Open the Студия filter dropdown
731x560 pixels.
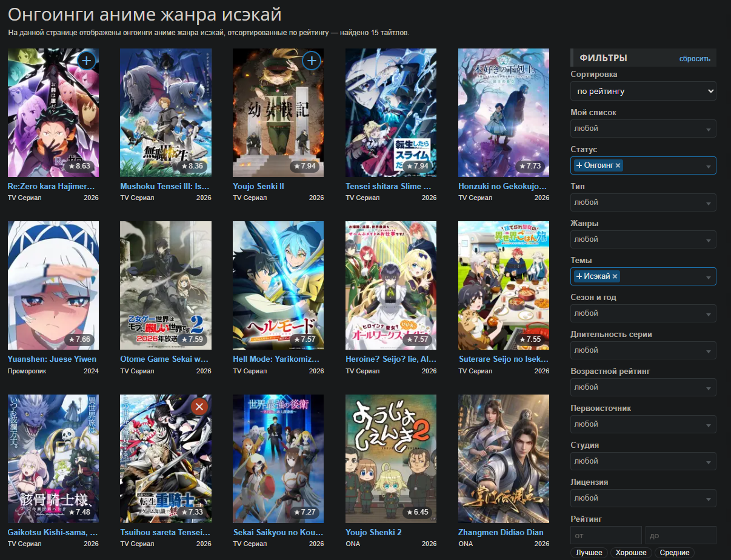tap(643, 461)
